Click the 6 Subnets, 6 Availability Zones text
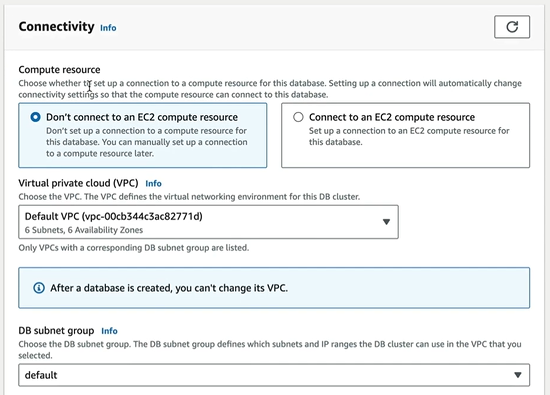 coord(84,230)
